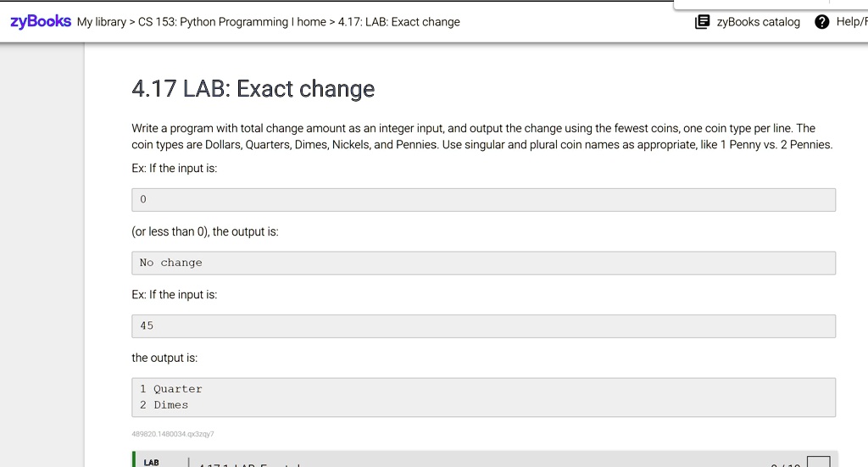Open the zyBooks catalog link text
This screenshot has width=868, height=467.
coord(758,22)
